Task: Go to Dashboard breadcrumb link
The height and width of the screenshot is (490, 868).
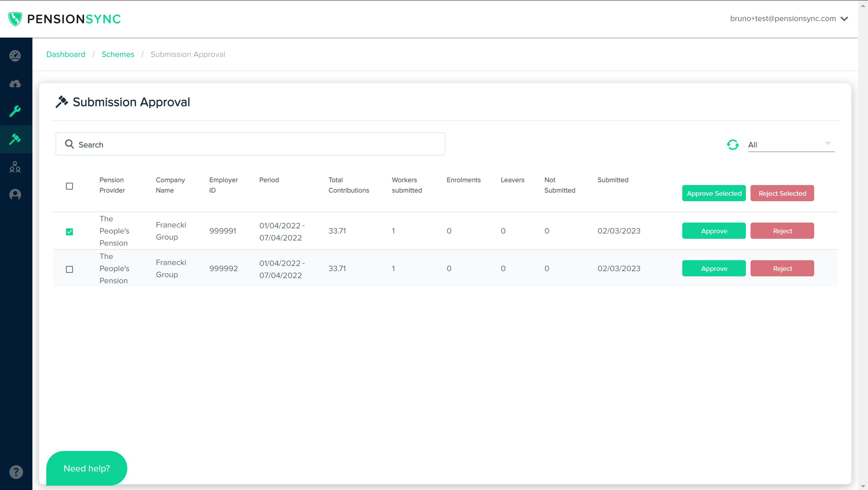Action: coord(66,54)
